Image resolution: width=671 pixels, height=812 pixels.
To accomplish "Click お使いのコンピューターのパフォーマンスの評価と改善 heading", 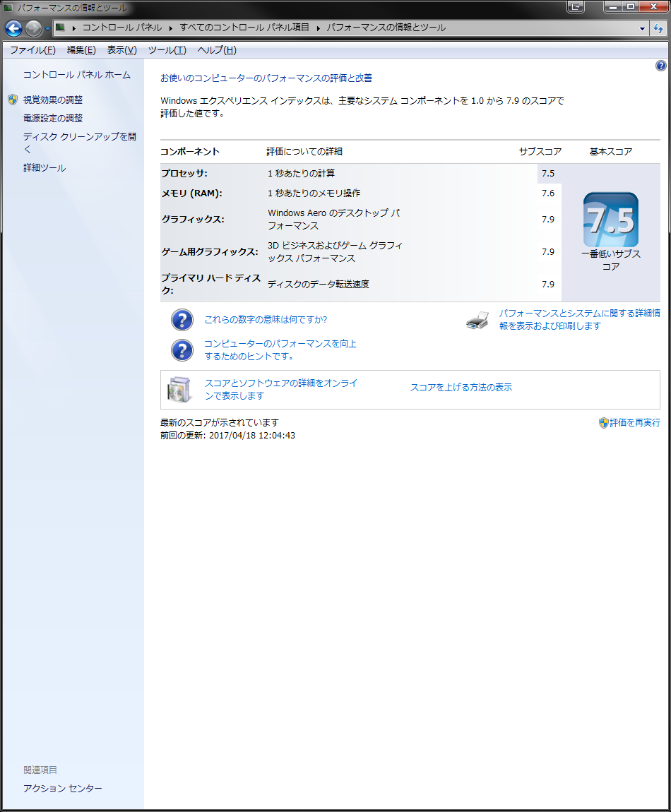I will (266, 78).
